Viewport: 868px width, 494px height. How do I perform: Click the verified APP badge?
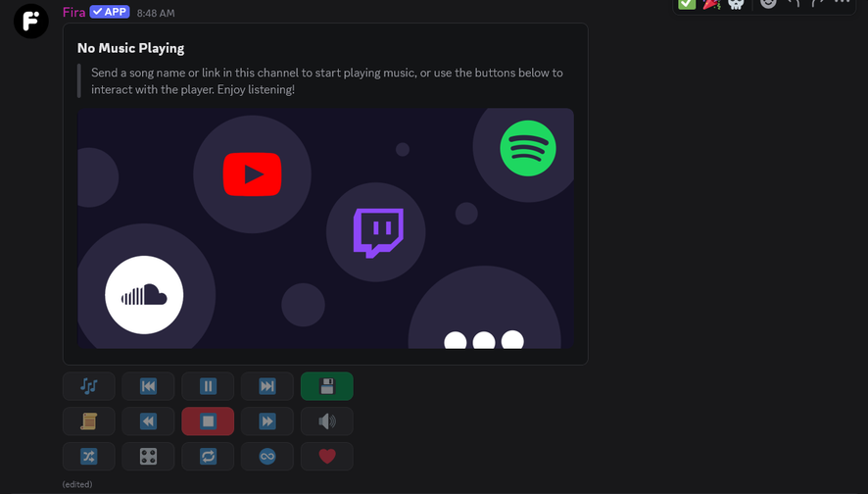110,12
